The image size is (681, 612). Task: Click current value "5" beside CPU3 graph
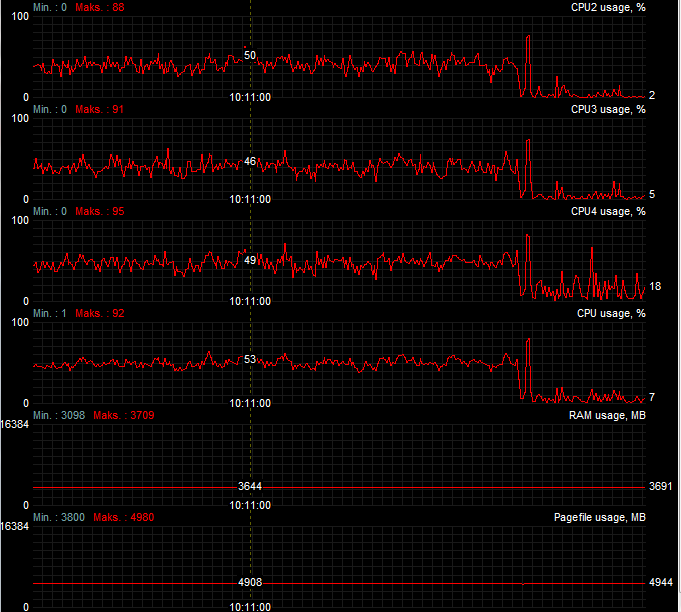[652, 195]
